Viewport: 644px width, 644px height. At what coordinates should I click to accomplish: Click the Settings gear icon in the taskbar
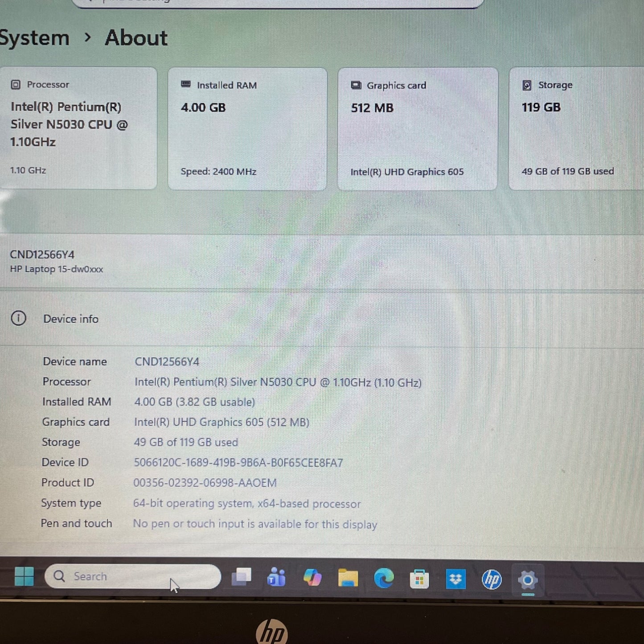point(528,580)
